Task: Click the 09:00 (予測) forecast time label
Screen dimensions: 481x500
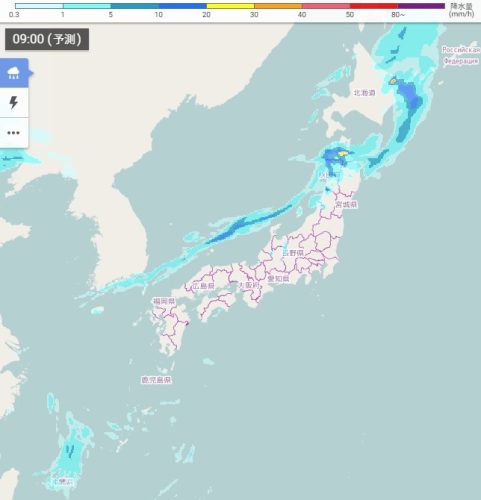Action: tap(47, 39)
